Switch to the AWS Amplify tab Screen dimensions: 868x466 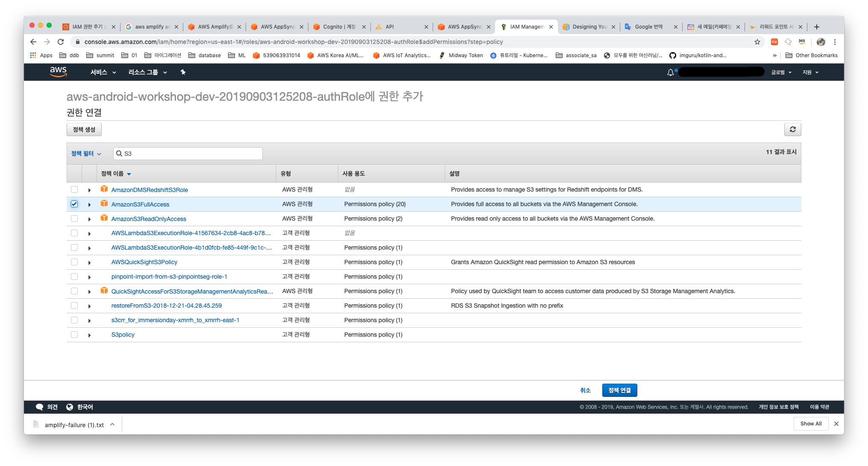(x=215, y=26)
